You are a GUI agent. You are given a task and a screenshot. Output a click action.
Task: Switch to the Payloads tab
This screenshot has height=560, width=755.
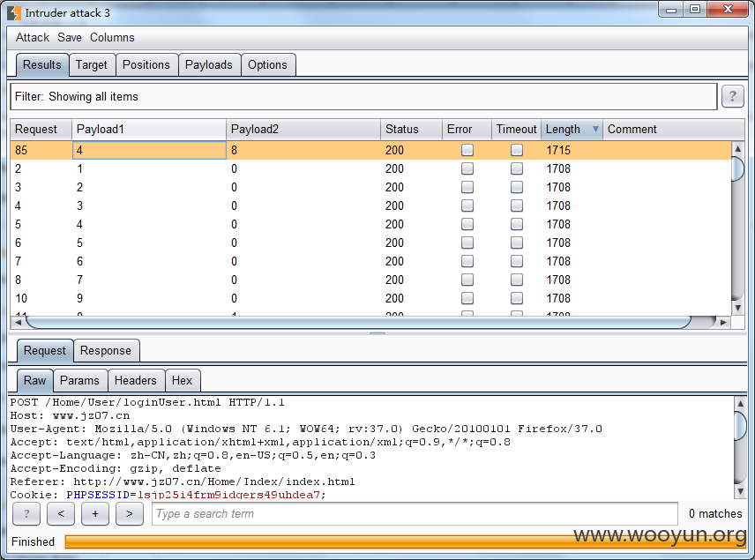click(x=208, y=64)
